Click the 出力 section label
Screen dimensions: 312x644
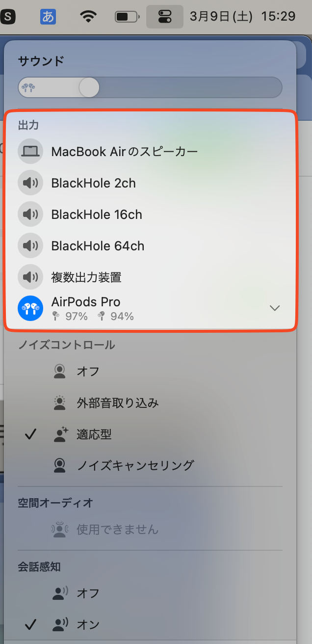pos(28,125)
